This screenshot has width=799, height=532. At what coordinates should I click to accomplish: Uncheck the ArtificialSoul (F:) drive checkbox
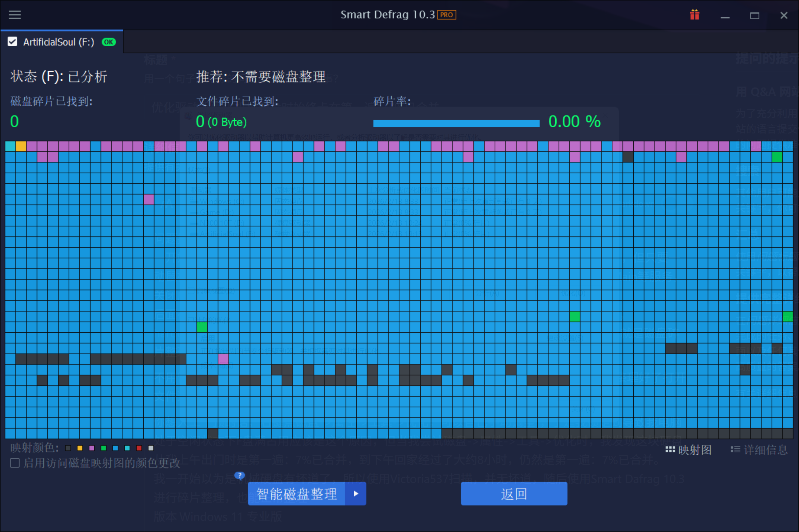tap(13, 42)
